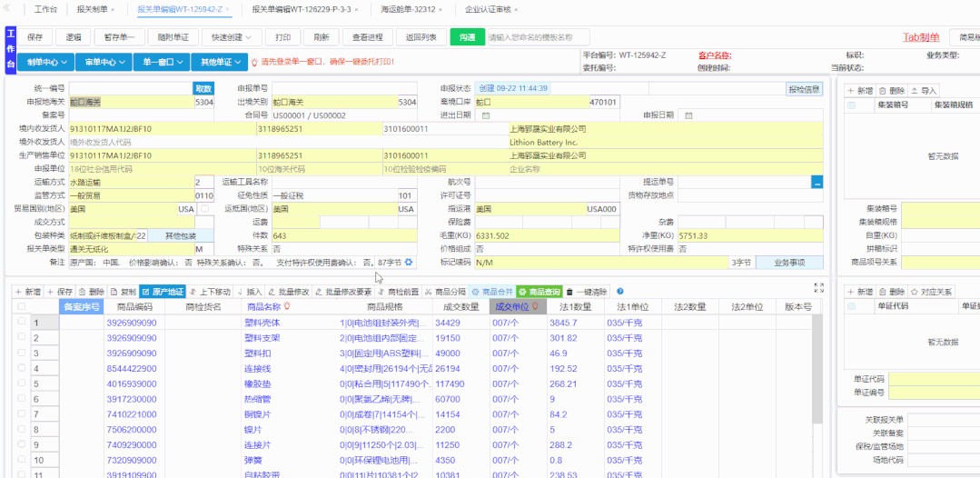The width and height of the screenshot is (980, 478).
Task: Switch to the 工作台 tab
Action: (45, 9)
